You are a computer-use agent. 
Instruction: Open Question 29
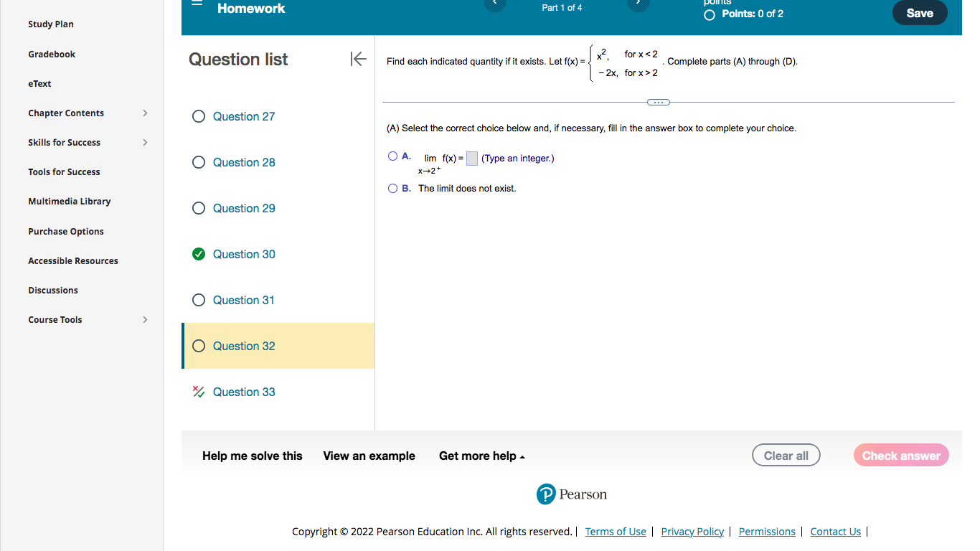pos(244,208)
